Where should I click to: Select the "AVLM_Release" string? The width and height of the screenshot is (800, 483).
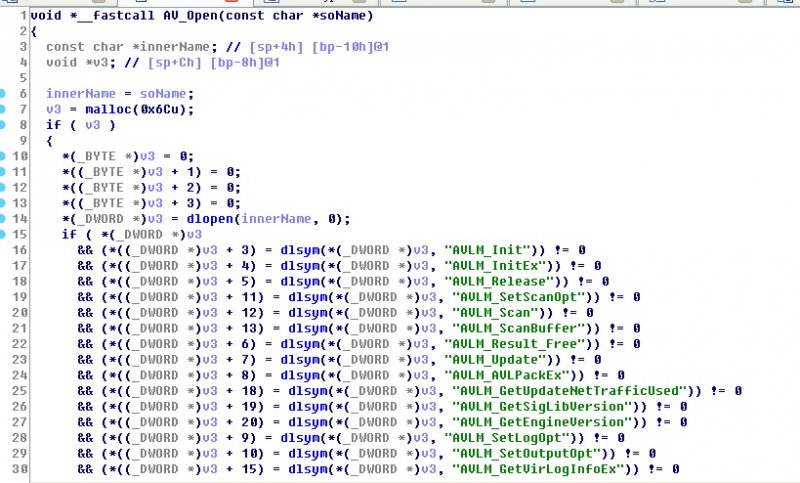coord(499,282)
